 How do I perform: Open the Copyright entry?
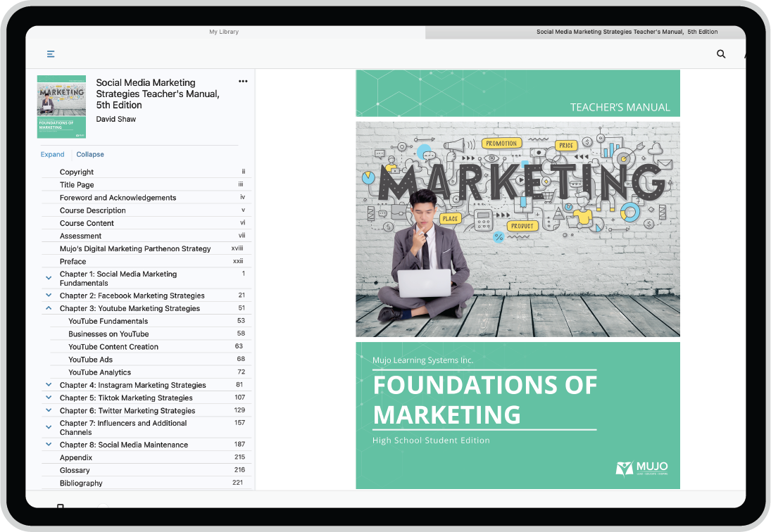(146, 172)
